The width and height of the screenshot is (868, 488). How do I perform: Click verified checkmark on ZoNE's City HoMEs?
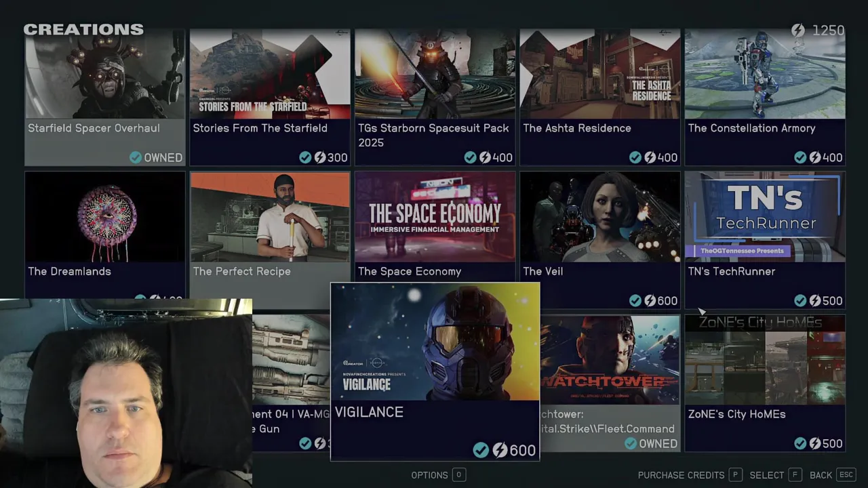pos(800,443)
